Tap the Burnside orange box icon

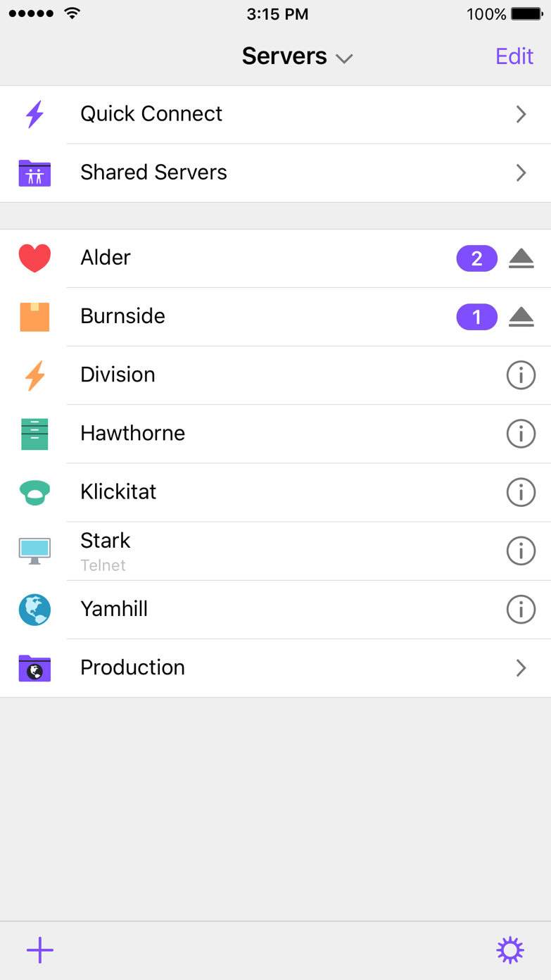tap(34, 317)
